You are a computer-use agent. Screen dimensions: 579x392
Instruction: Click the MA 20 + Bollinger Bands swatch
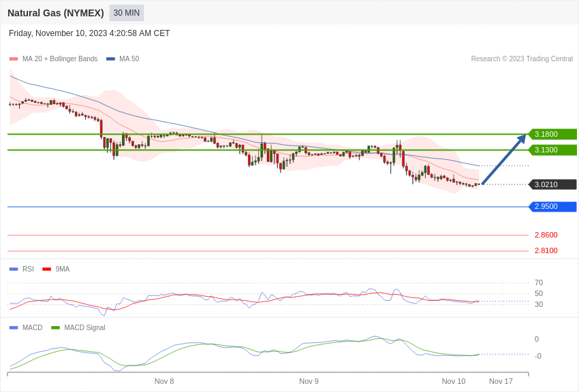point(14,59)
